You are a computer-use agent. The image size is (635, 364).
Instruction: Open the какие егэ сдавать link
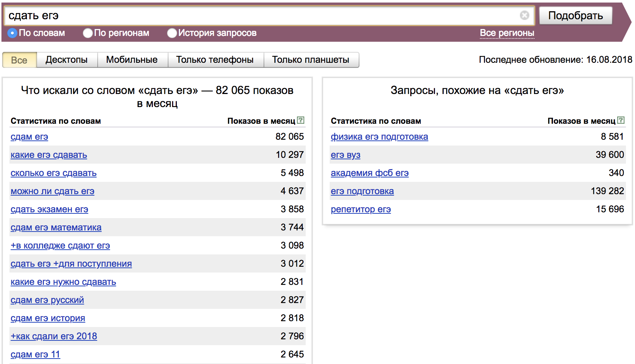point(49,155)
